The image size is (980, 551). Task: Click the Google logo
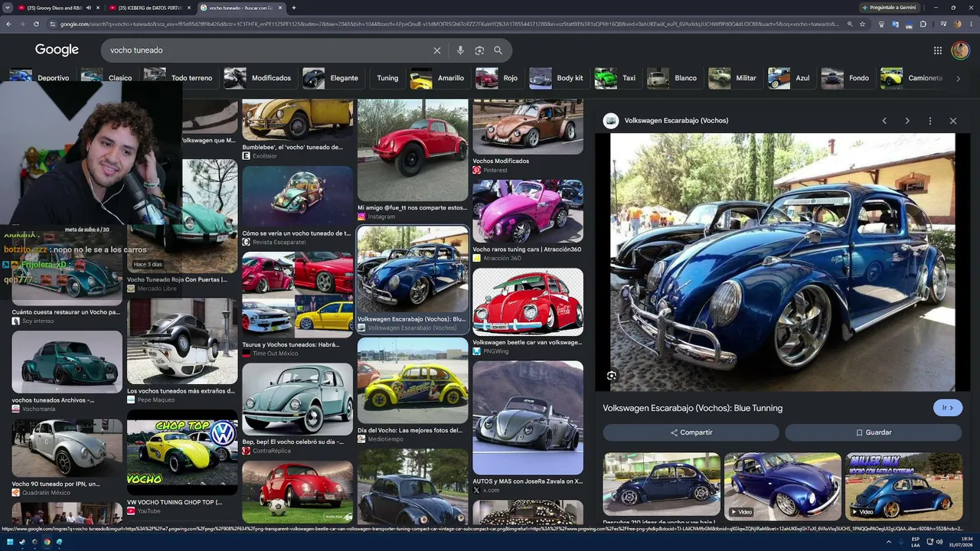point(57,50)
